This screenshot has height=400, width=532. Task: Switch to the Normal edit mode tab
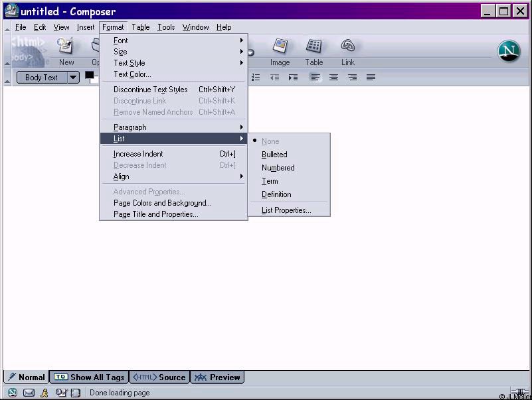pos(27,377)
